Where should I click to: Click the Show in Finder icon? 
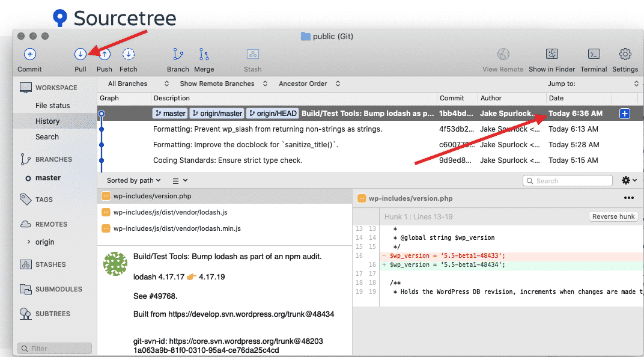pyautogui.click(x=552, y=54)
